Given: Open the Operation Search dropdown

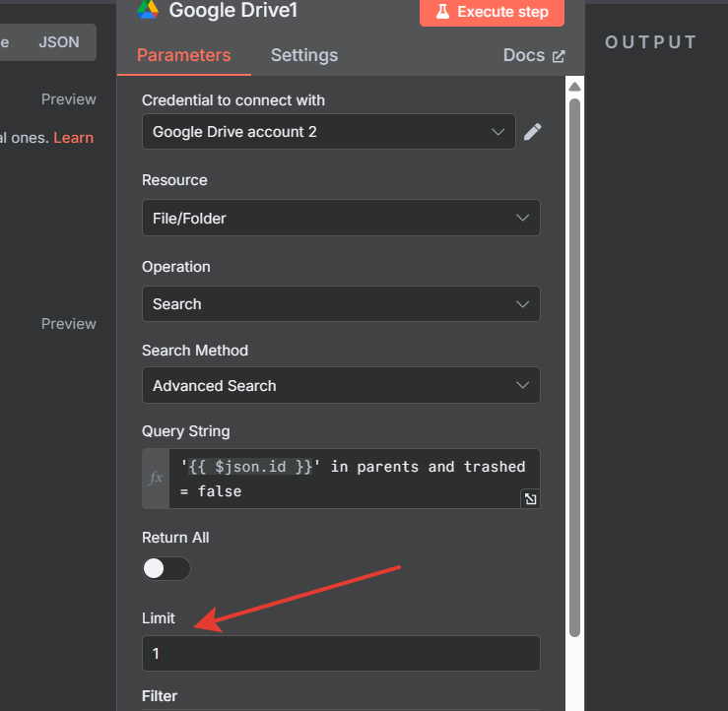Looking at the screenshot, I should tap(341, 304).
